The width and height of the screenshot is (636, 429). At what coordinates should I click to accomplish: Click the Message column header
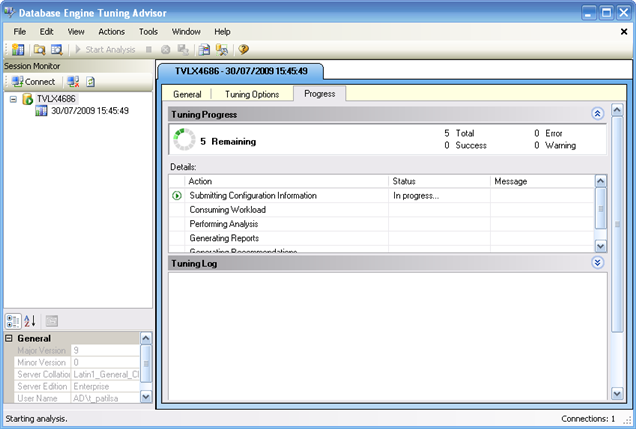pos(542,181)
